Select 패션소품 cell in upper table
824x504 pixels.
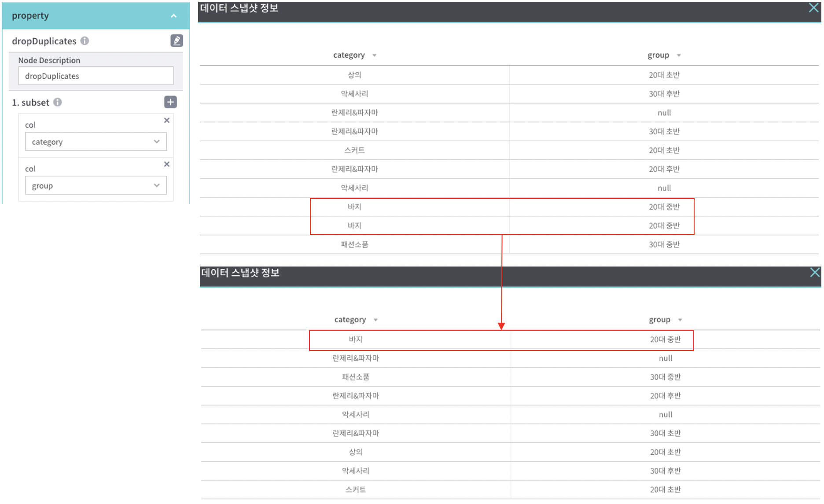[x=354, y=245]
